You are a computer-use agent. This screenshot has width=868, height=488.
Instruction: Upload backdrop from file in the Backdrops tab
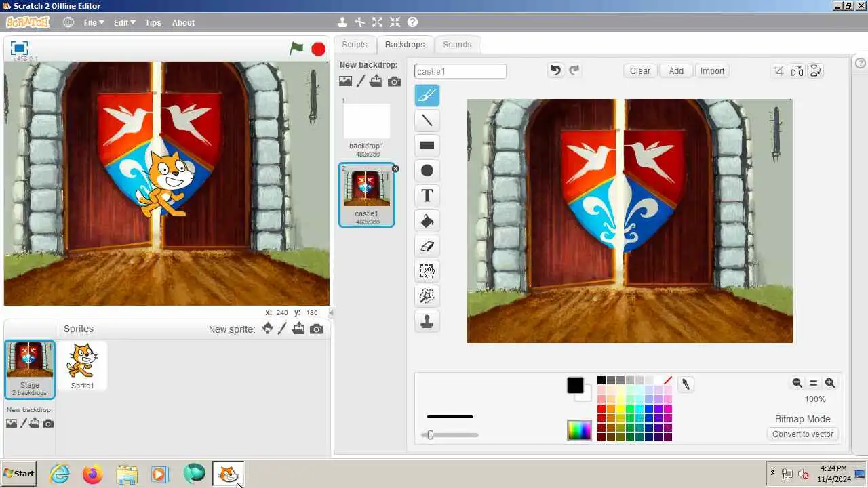(376, 81)
